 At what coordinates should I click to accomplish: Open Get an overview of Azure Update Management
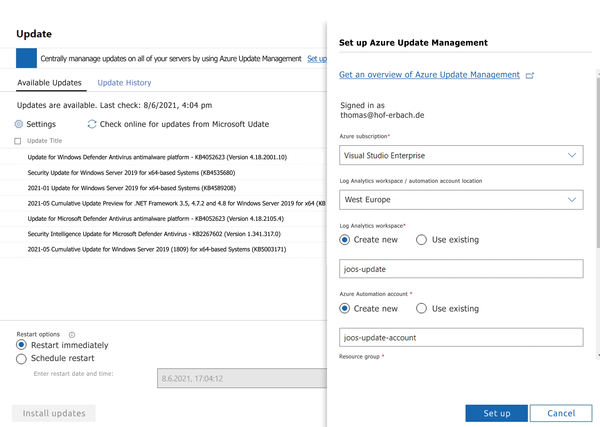(429, 75)
